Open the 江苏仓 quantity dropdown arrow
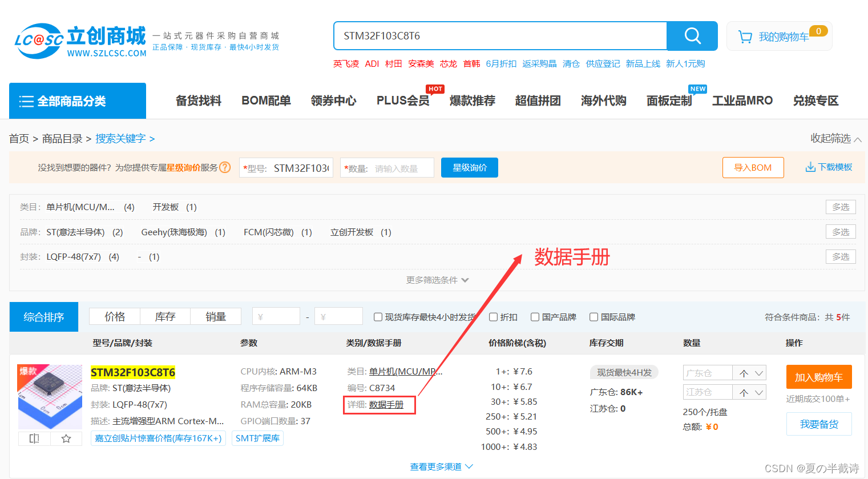Image resolution: width=868 pixels, height=479 pixels. (x=759, y=392)
